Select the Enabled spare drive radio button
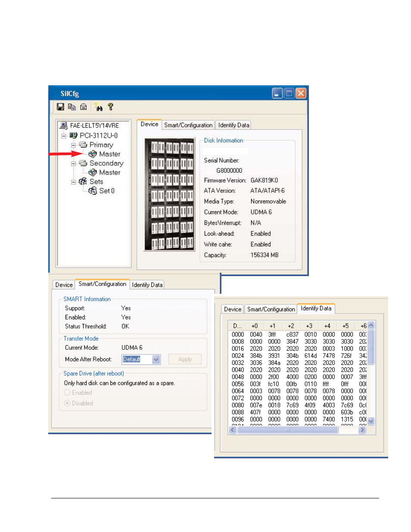The height and width of the screenshot is (532, 411). click(x=67, y=392)
